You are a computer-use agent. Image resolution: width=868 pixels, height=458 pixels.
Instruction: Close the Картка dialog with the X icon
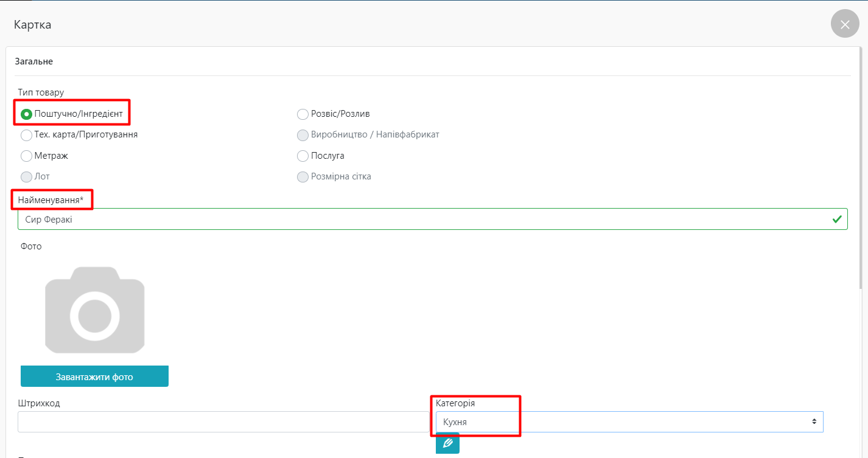click(844, 24)
